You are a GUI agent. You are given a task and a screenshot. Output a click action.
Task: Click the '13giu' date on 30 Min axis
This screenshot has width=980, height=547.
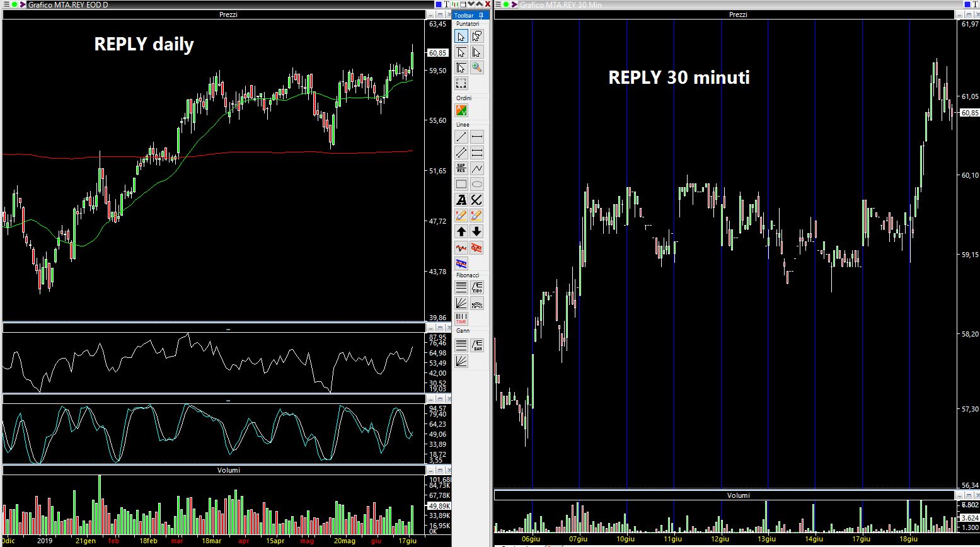(x=766, y=539)
